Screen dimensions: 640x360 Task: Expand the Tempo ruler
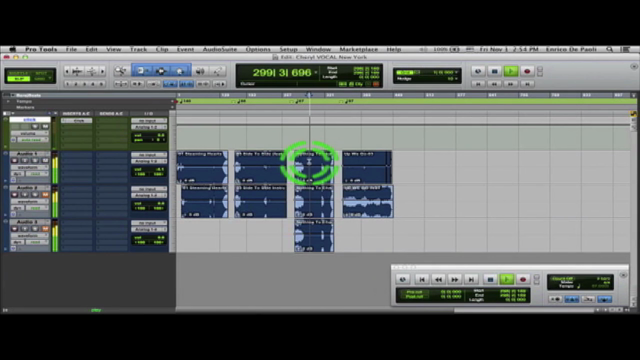click(9, 101)
